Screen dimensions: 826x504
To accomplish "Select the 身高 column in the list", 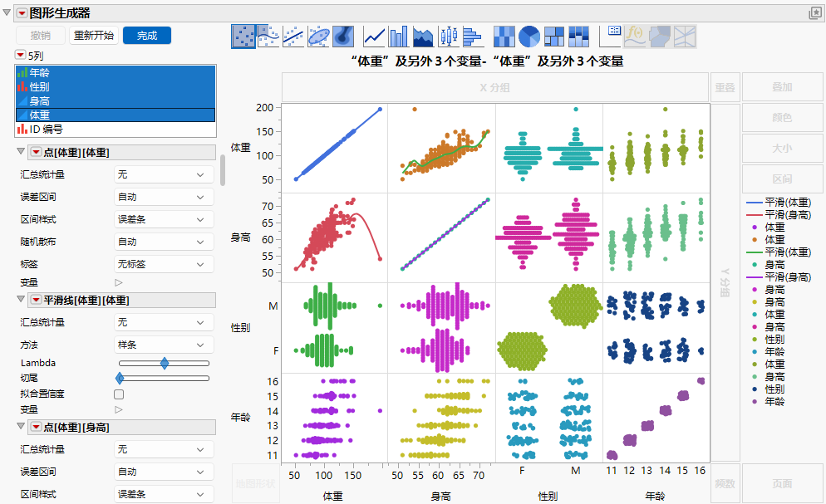I will point(116,101).
